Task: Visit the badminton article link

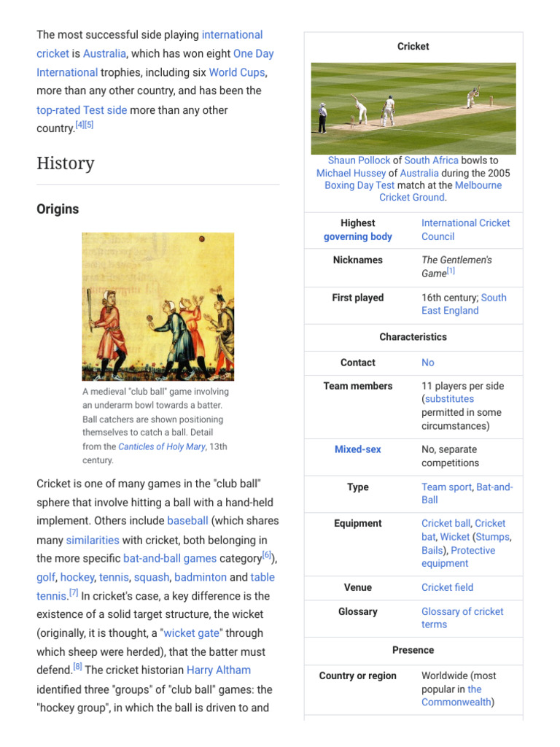Action: [x=201, y=578]
